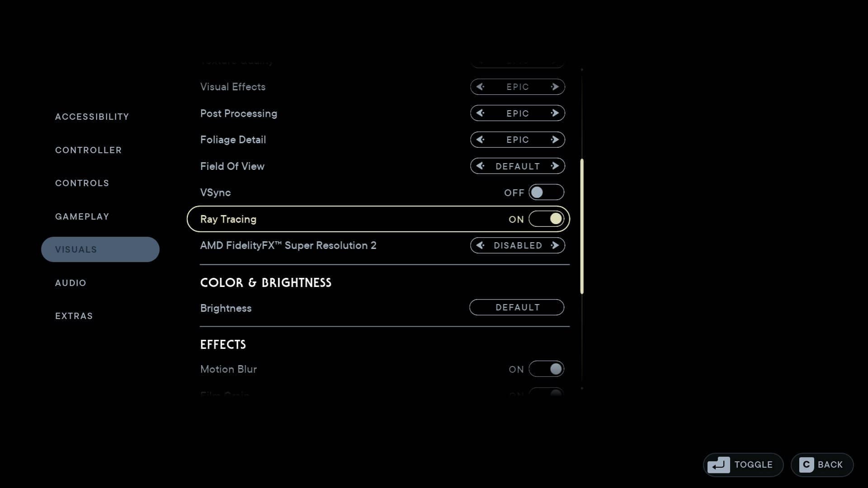The width and height of the screenshot is (868, 488).
Task: Expand Visual Effects quality selector left
Action: 481,86
